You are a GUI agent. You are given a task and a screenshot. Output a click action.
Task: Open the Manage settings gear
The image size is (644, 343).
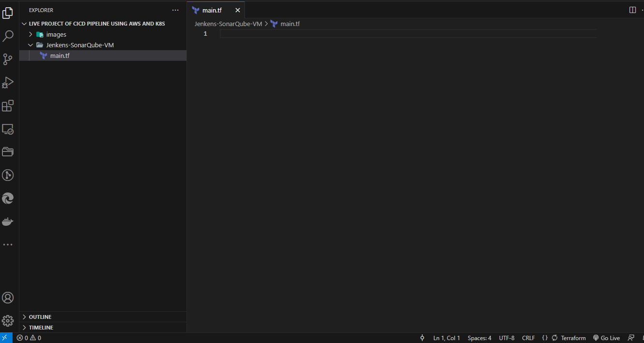point(8,321)
